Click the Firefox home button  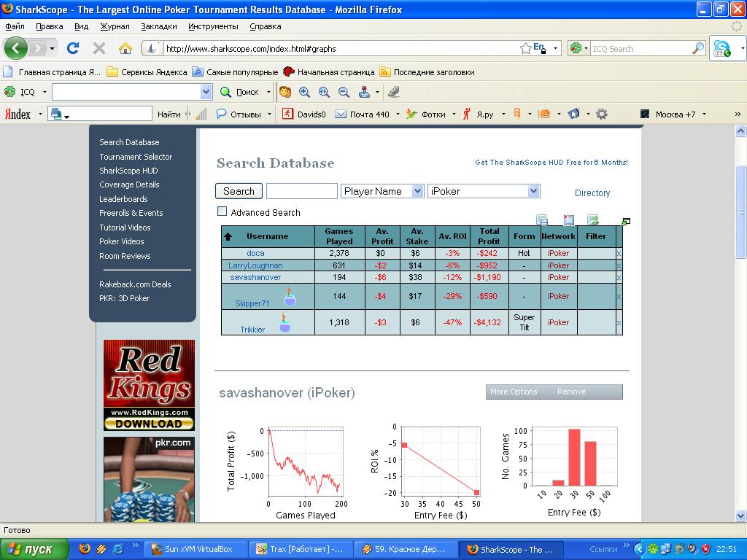click(125, 48)
